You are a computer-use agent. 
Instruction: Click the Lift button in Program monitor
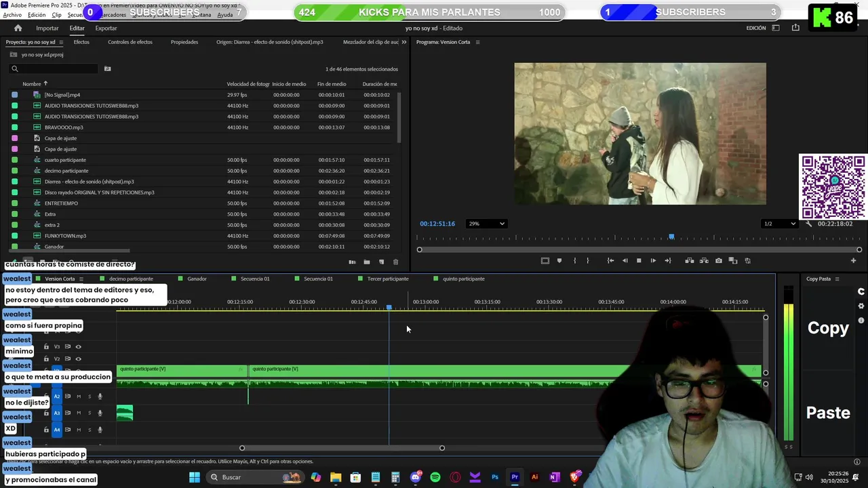click(x=690, y=260)
